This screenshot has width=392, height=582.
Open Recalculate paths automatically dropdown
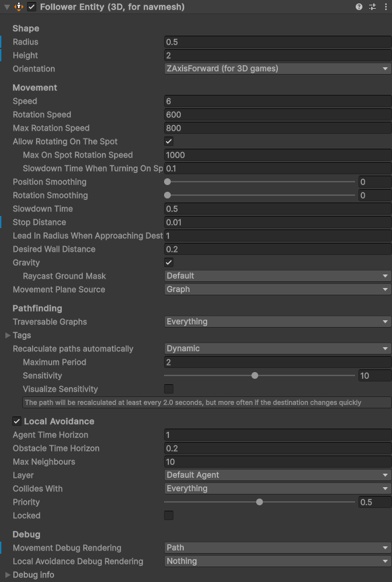[x=278, y=349]
